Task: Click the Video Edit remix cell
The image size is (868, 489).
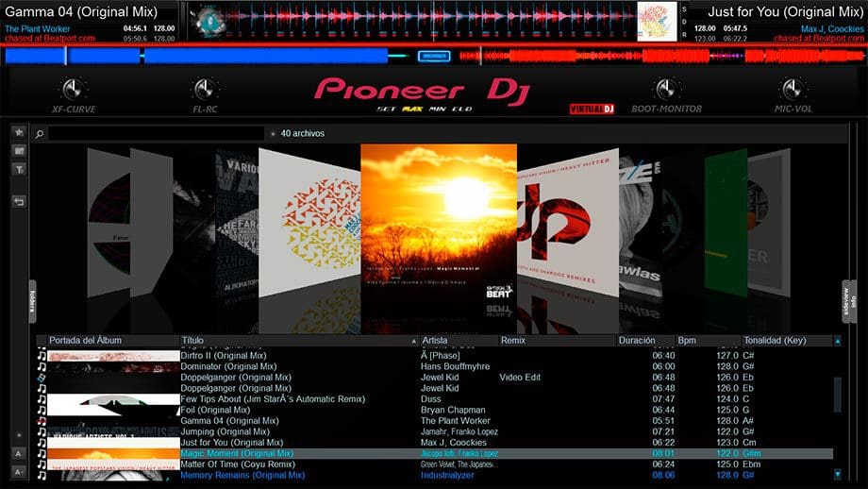Action: click(x=520, y=378)
